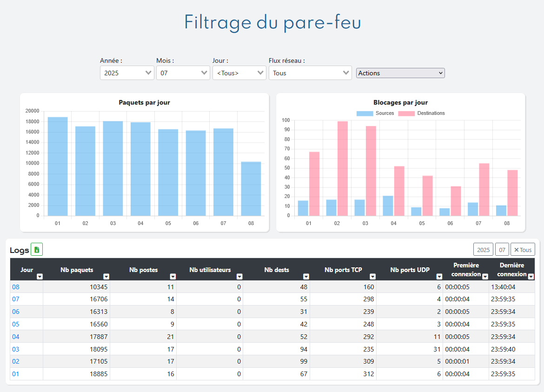Sort by Nb ports TCP header

343,270
